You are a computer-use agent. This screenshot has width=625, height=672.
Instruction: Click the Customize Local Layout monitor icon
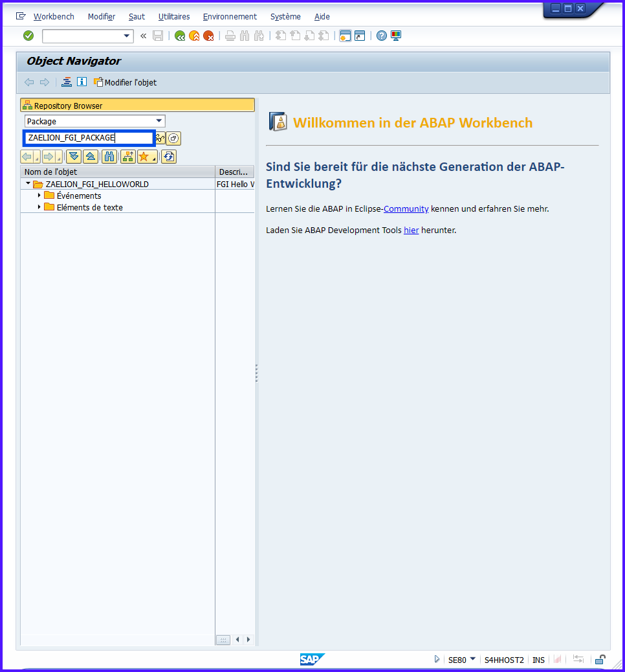[396, 36]
